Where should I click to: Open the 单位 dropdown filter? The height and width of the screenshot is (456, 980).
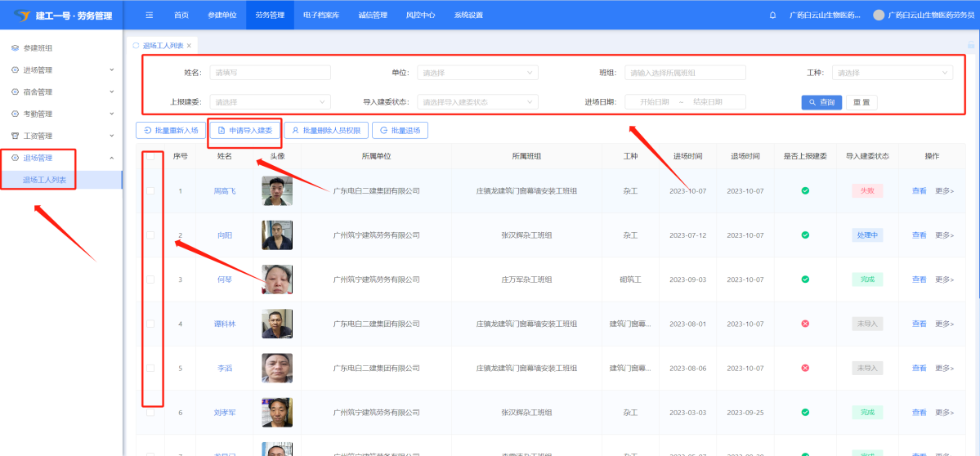477,73
